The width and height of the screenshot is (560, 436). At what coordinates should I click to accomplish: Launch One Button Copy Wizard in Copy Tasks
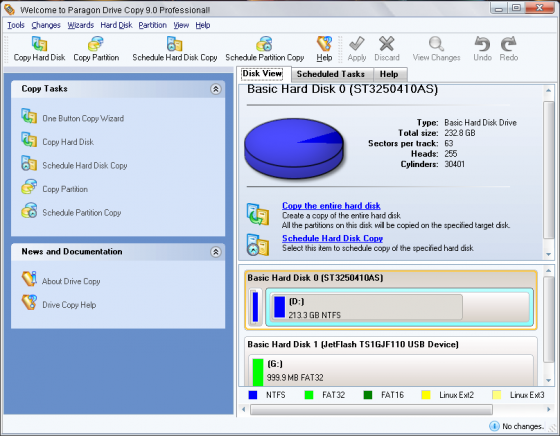tap(83, 118)
